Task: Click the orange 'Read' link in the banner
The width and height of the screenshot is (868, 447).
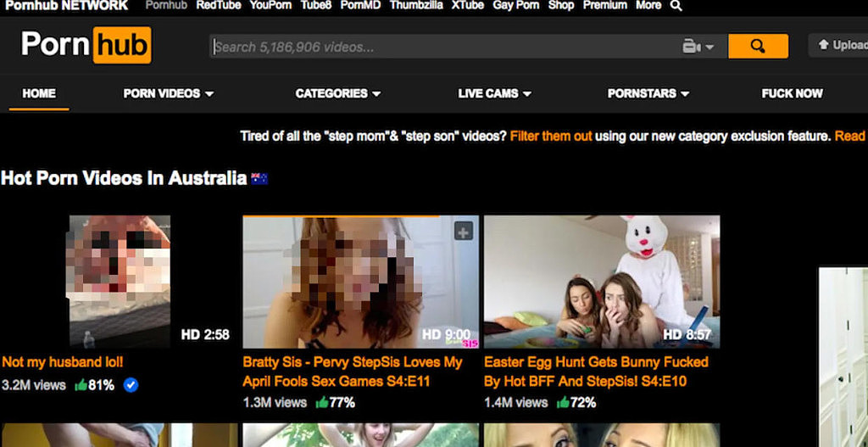Action: click(x=849, y=137)
